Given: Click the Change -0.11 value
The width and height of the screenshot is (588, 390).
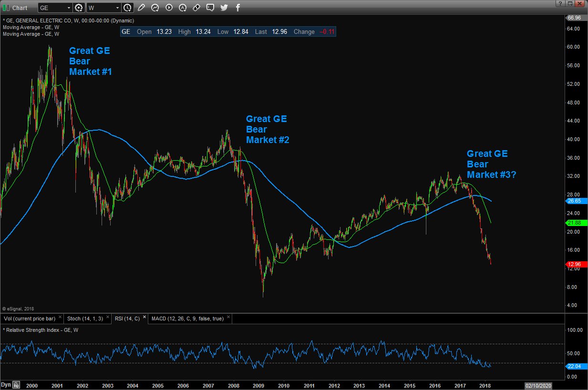Looking at the screenshot, I should (x=327, y=32).
